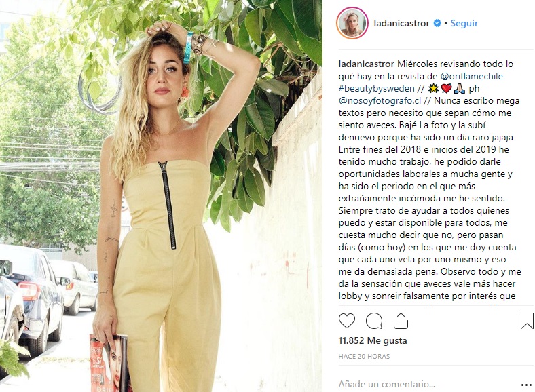Open comments via the speech bubble icon
Screen dimensions: 535x392
(374, 321)
